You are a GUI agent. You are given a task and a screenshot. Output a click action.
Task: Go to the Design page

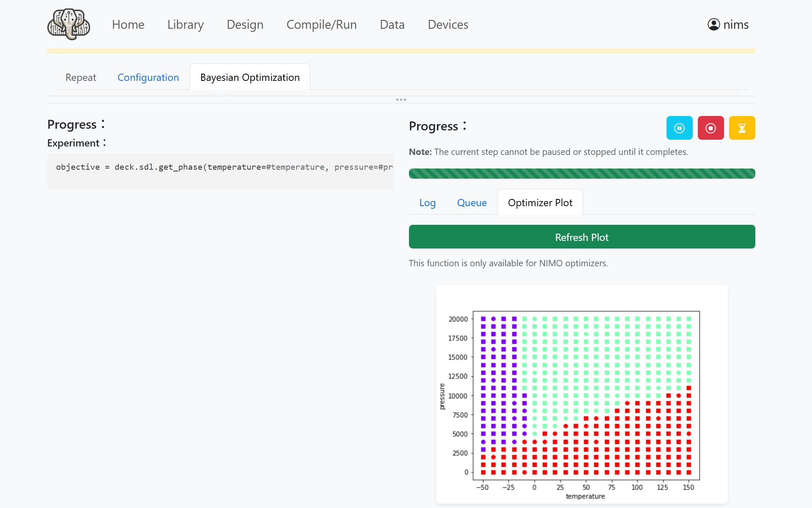(245, 25)
